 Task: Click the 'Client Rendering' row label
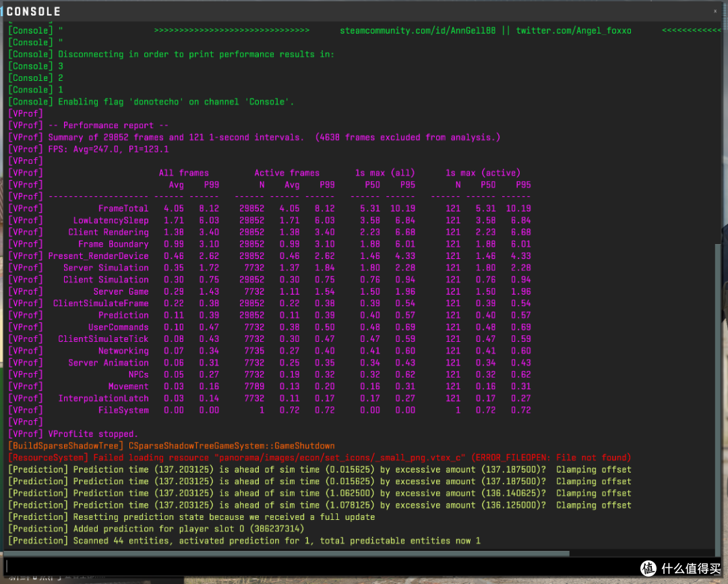click(109, 232)
